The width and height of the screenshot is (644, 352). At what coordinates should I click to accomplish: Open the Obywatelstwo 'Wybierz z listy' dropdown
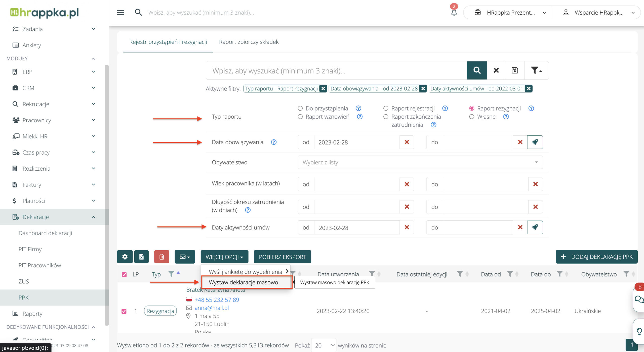(x=420, y=162)
